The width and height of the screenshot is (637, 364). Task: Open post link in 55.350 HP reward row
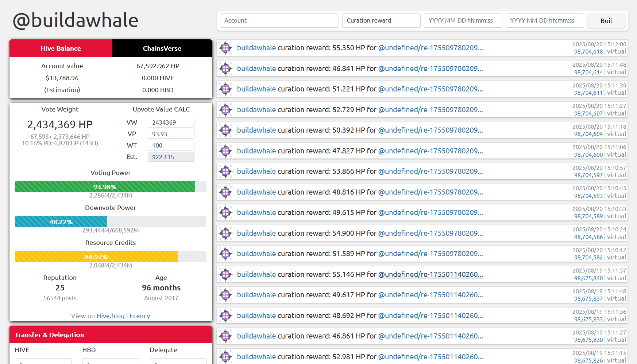[x=431, y=48]
